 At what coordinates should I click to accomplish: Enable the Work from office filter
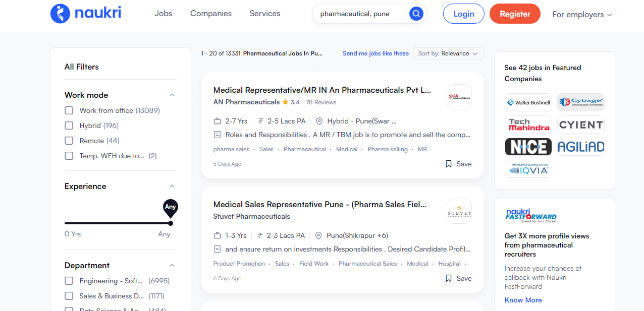[69, 110]
